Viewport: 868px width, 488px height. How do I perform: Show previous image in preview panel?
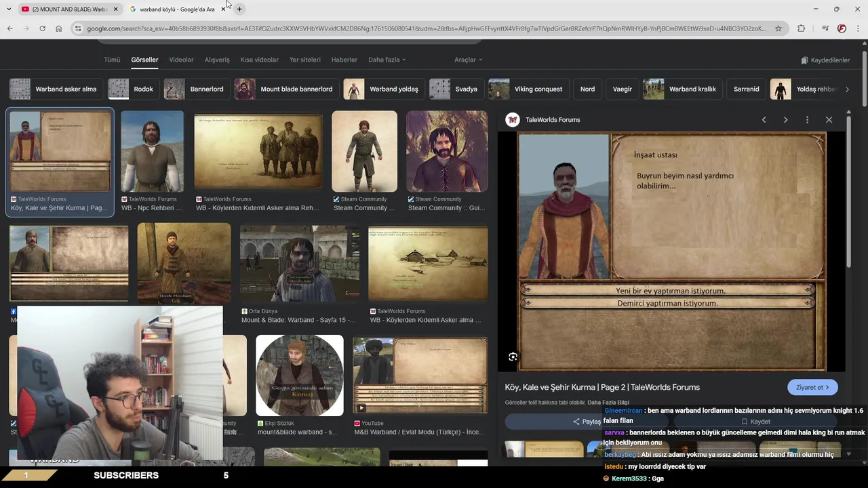tap(764, 120)
